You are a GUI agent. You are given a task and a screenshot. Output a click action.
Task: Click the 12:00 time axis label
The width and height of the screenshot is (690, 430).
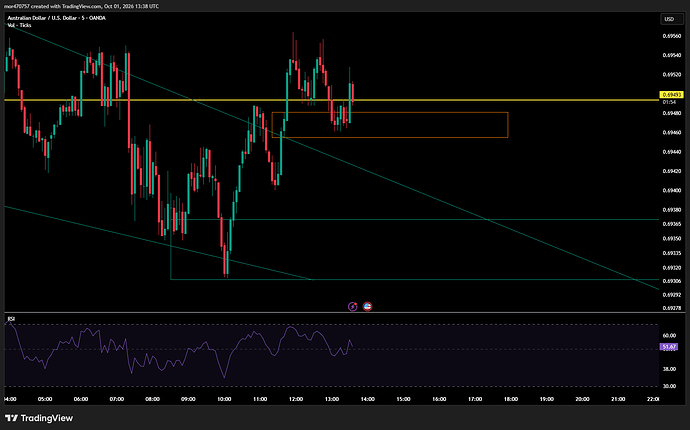tap(296, 399)
